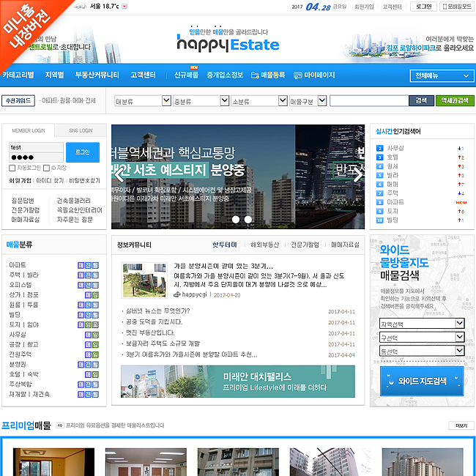Viewport: 476px width, 476px height.
Task: Click the 매 badge in the 아파트 row
Action: [81, 265]
